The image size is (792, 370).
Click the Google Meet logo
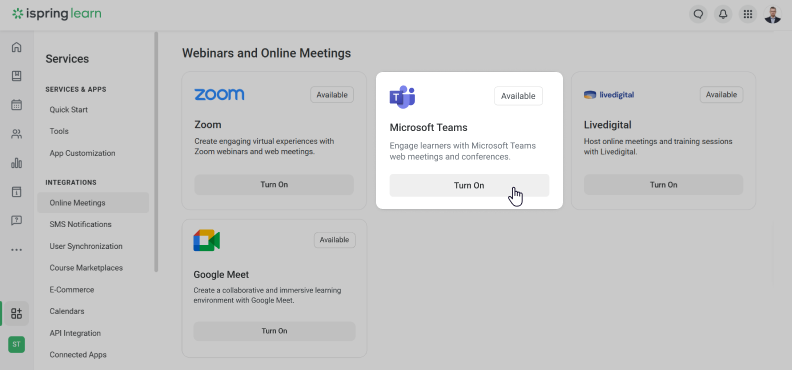pyautogui.click(x=207, y=240)
